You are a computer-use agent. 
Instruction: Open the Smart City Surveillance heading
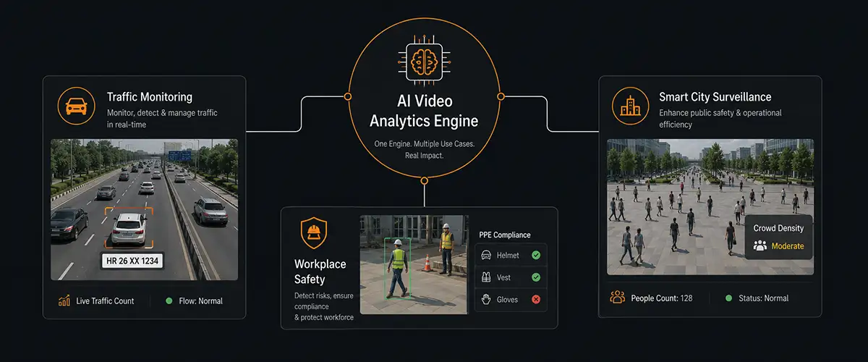715,97
